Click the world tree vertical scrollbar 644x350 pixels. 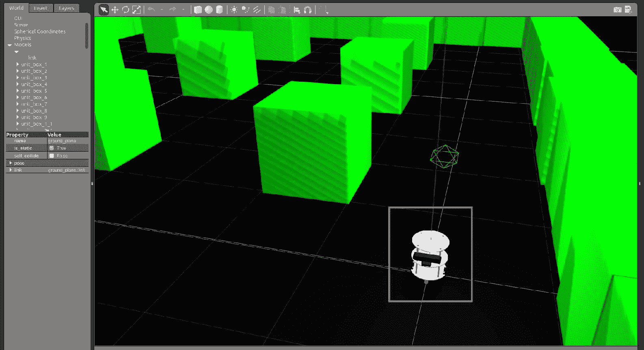pyautogui.click(x=86, y=36)
